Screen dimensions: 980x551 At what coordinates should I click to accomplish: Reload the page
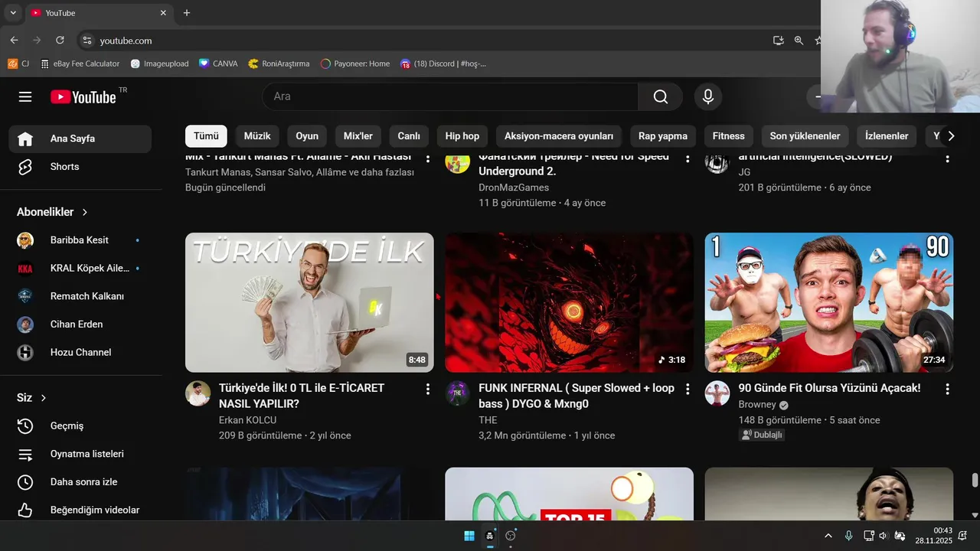coord(60,40)
